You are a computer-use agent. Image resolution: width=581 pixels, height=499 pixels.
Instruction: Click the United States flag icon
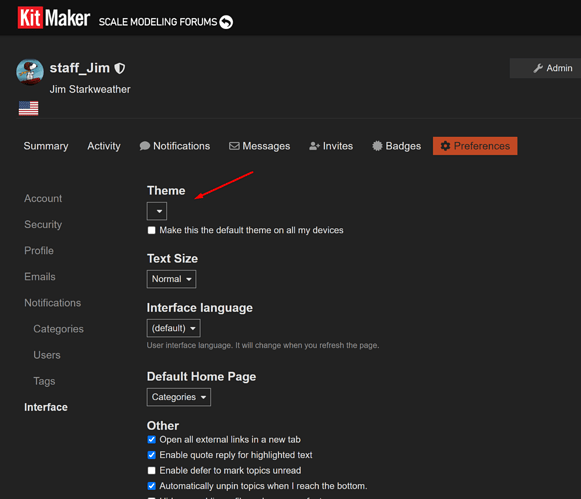pos(29,109)
